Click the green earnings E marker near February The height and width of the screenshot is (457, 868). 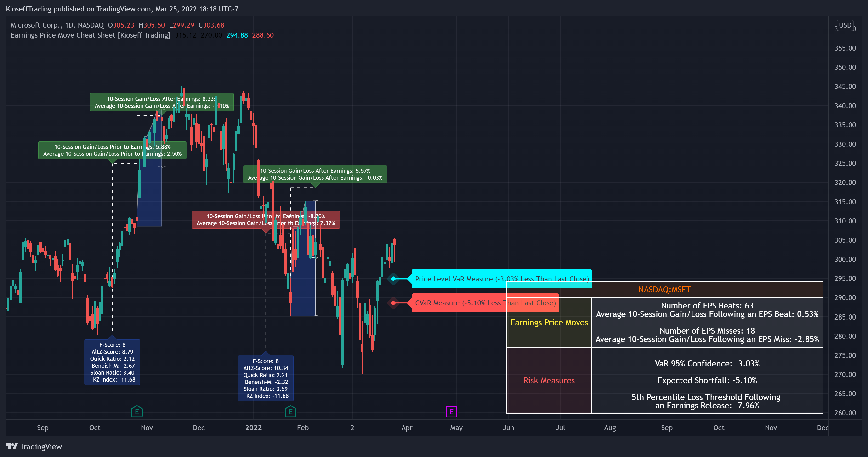(x=290, y=411)
